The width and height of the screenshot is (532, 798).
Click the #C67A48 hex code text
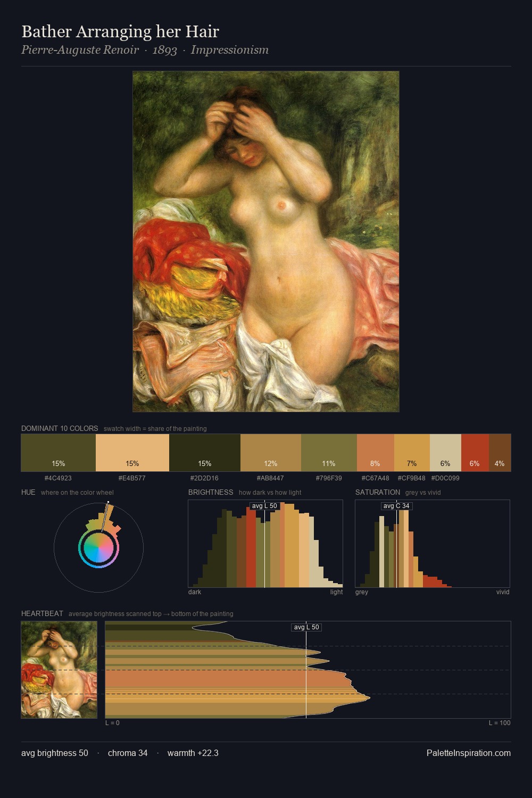375,478
